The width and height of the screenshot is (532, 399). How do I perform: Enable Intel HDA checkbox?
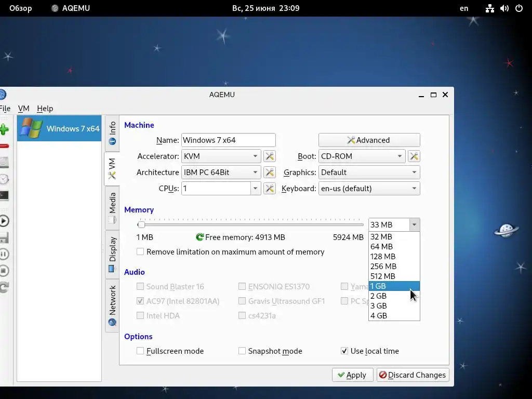coord(140,315)
